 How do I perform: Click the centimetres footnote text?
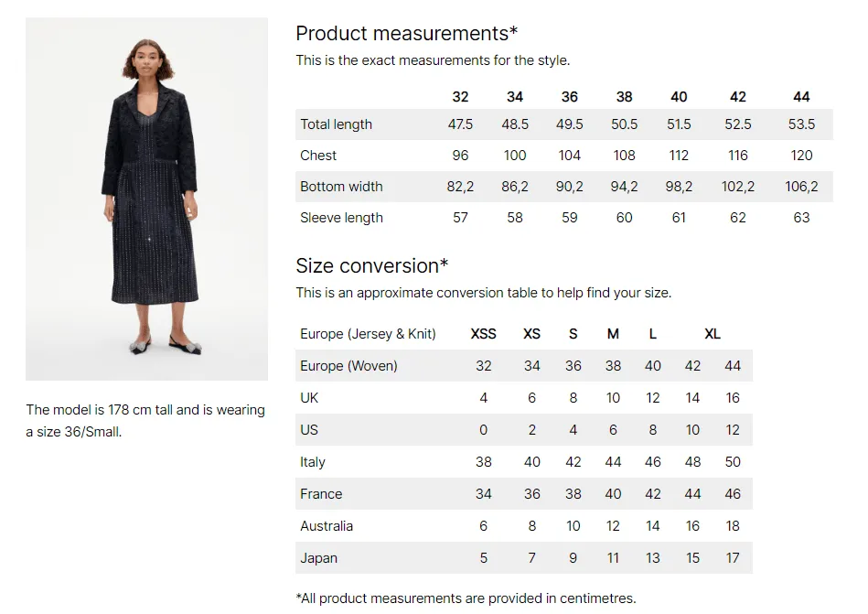[466, 598]
